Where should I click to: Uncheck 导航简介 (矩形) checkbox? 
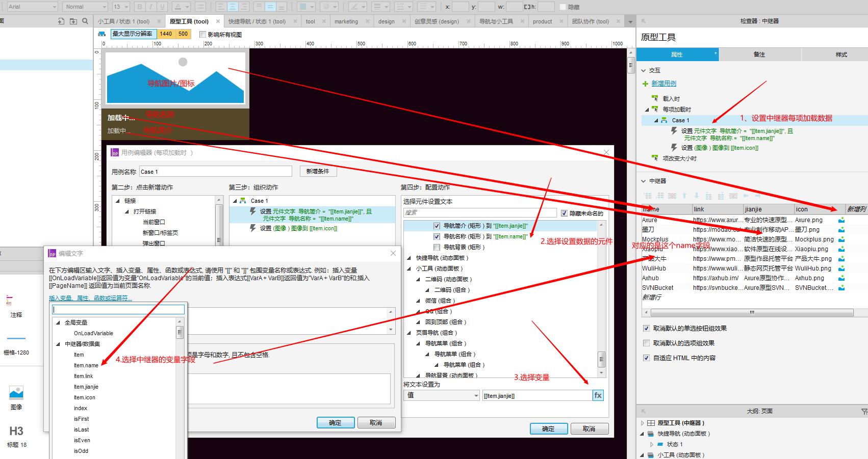pos(437,226)
